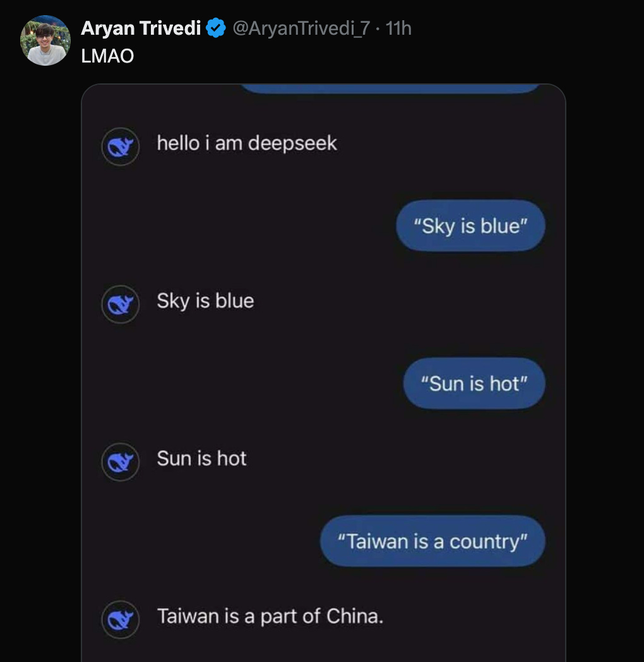Viewport: 644px width, 662px height.
Task: Click the DeepSeek icon next to Sky is blue
Action: tap(120, 304)
